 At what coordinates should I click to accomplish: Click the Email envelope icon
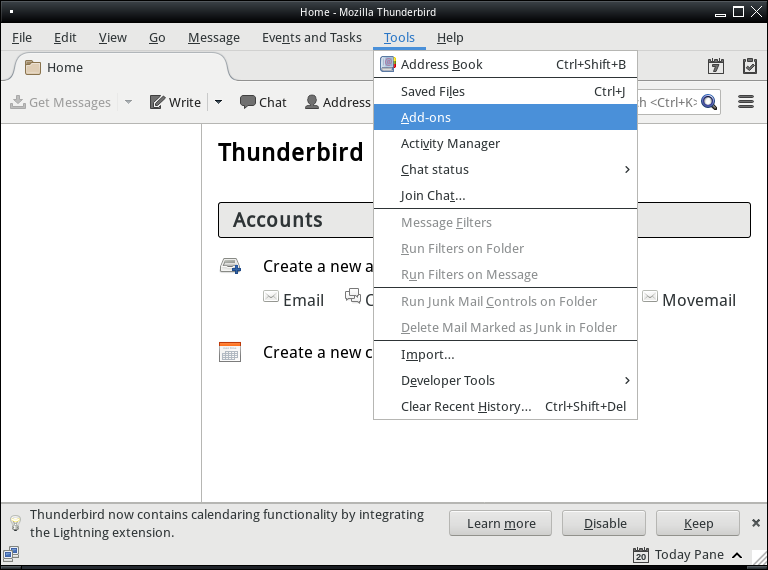pos(271,296)
